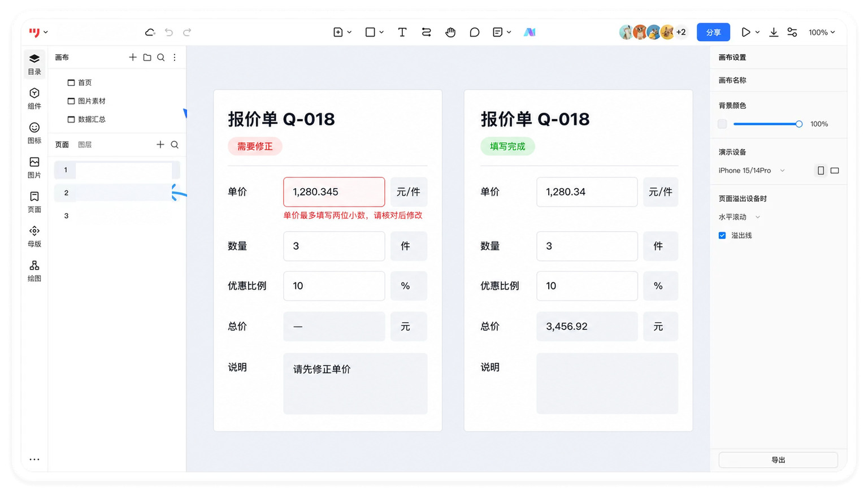Switch to the 页面 tab
The height and width of the screenshot is (495, 868).
pyautogui.click(x=62, y=145)
